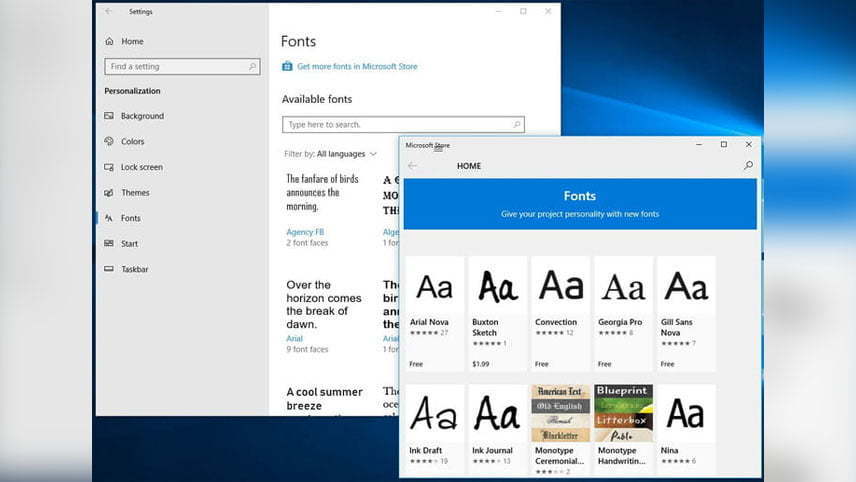Click the Microsoft Store bag icon
856x482 pixels.
(287, 66)
